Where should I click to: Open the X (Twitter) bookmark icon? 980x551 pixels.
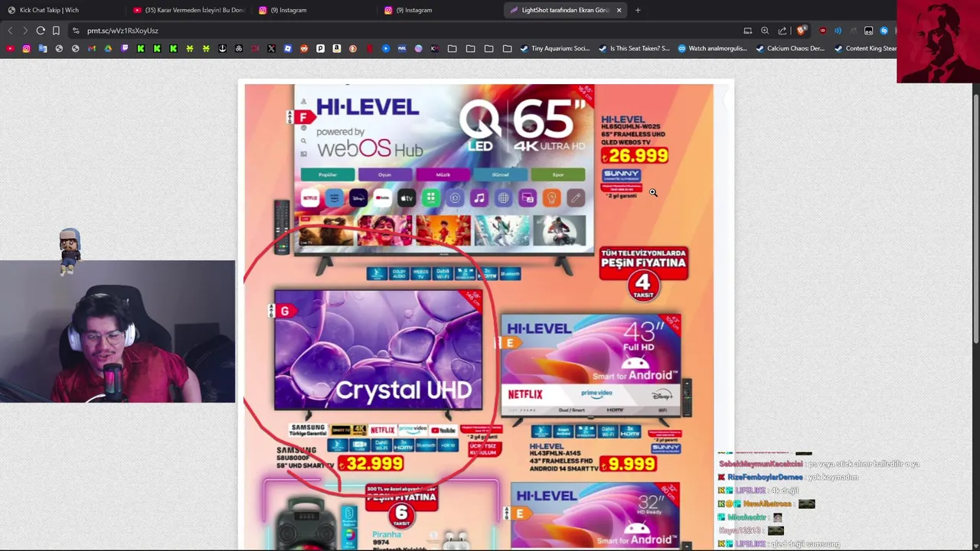pyautogui.click(x=271, y=48)
